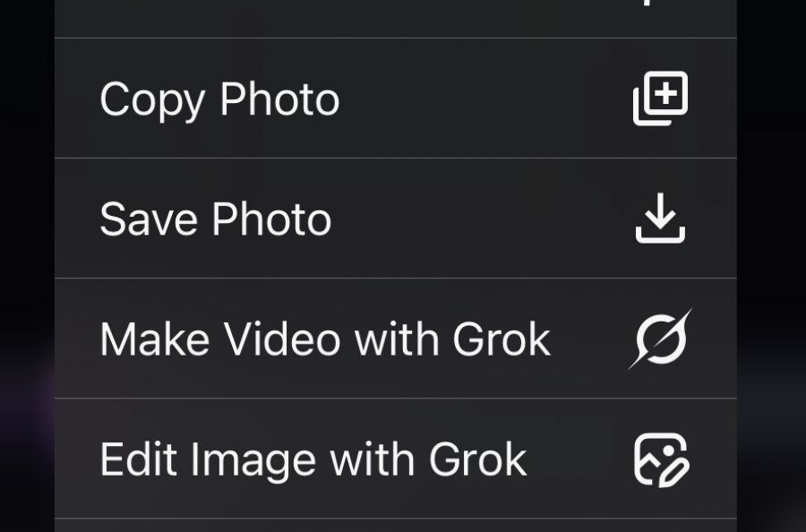Click the Save Photo download arrow icon

tap(660, 219)
